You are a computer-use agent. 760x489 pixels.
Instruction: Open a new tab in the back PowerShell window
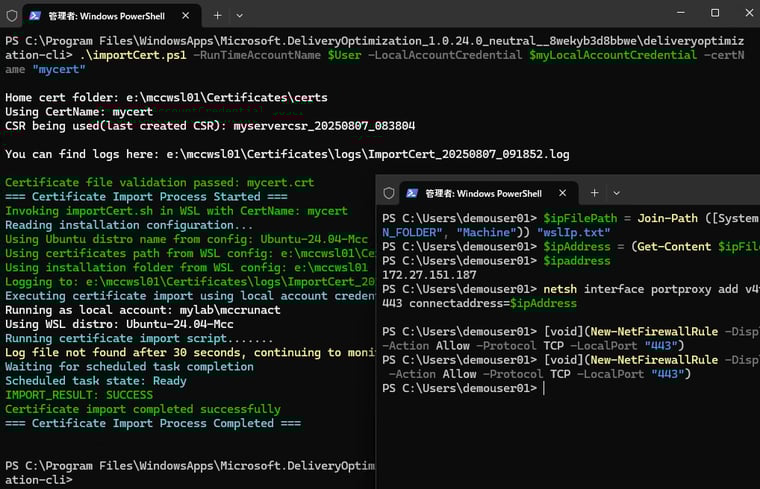click(x=218, y=16)
